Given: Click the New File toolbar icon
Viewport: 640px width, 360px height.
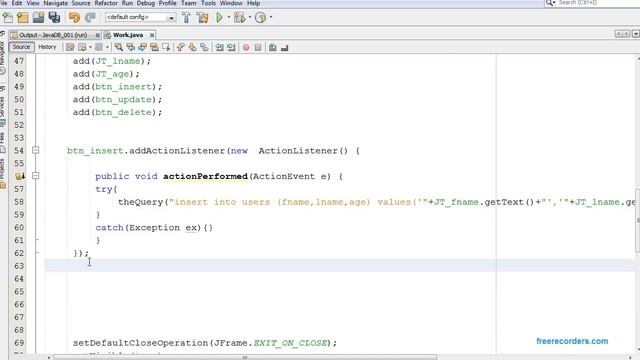Looking at the screenshot, I should [x=8, y=18].
